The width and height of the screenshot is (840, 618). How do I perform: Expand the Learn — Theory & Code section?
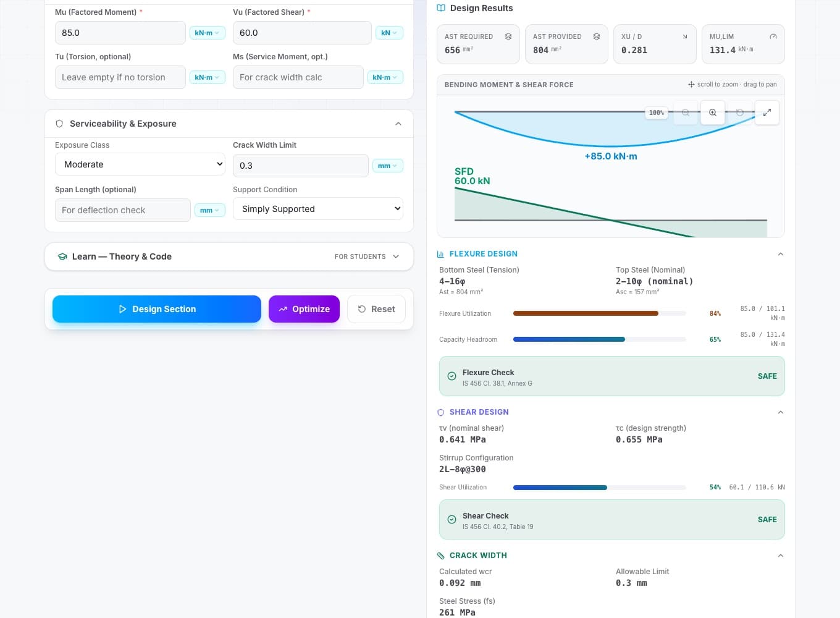coord(396,256)
